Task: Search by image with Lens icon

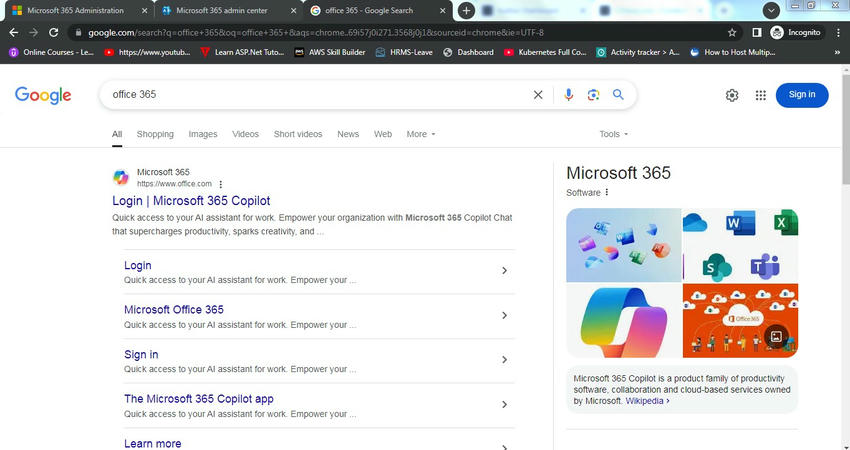Action: [593, 94]
